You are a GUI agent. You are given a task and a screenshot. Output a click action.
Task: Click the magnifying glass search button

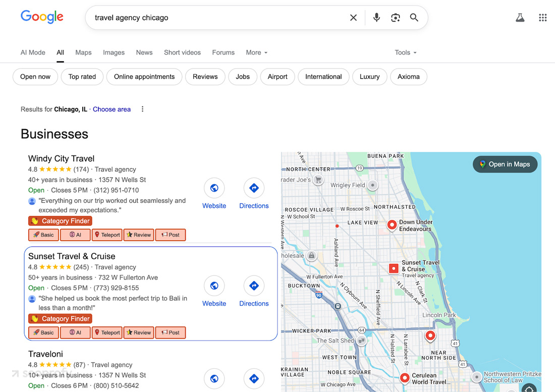(x=414, y=18)
